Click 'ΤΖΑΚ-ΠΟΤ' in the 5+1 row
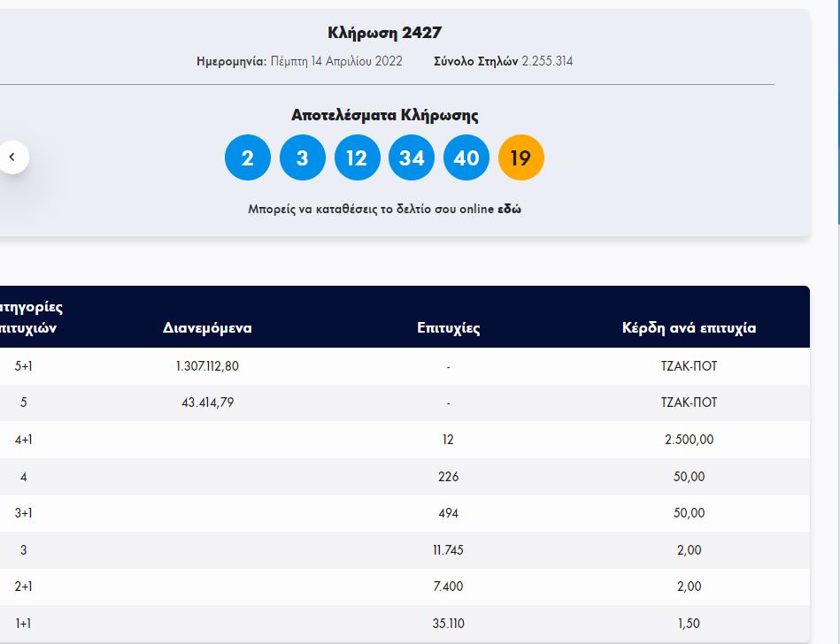The width and height of the screenshot is (840, 644). 689,366
